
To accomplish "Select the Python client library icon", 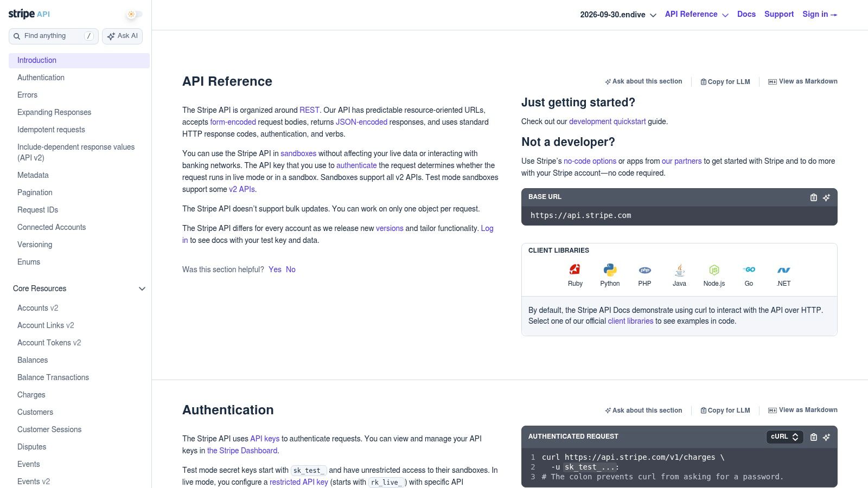I will pos(610,269).
